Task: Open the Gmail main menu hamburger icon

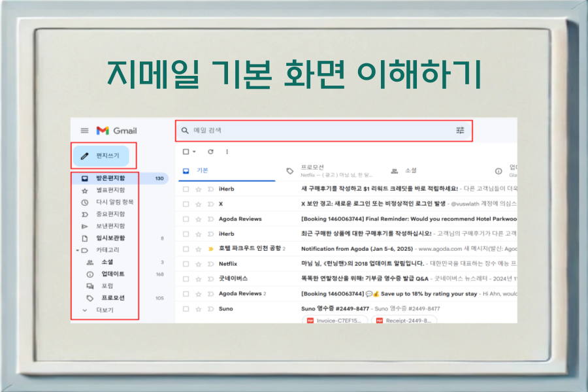Action: [x=85, y=131]
